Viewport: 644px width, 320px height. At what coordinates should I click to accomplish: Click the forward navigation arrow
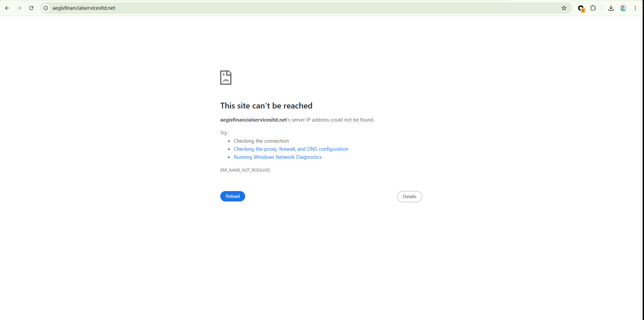point(19,8)
